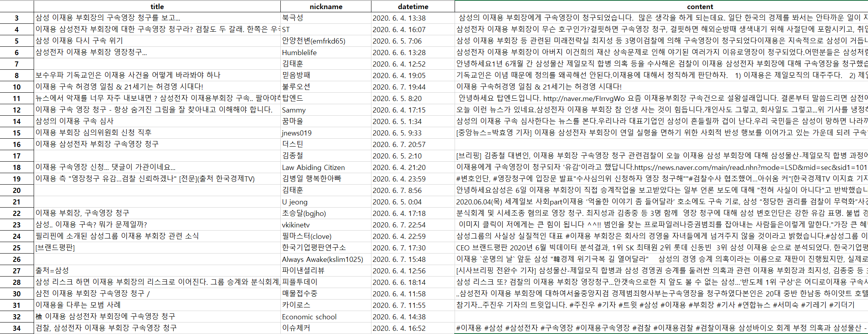Click content cell starting with 2020.06.04(목) 세계일보
The height and width of the screenshot is (334, 868).
661,202
